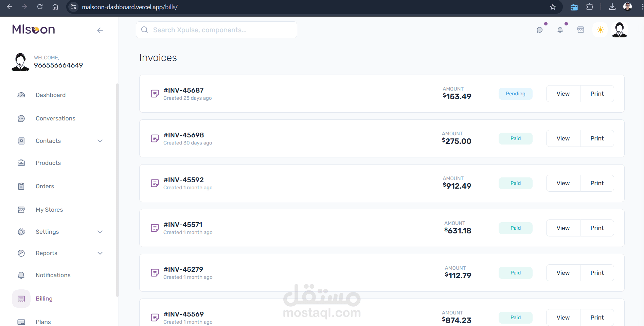Open the browser extensions puzzle icon

(x=590, y=7)
